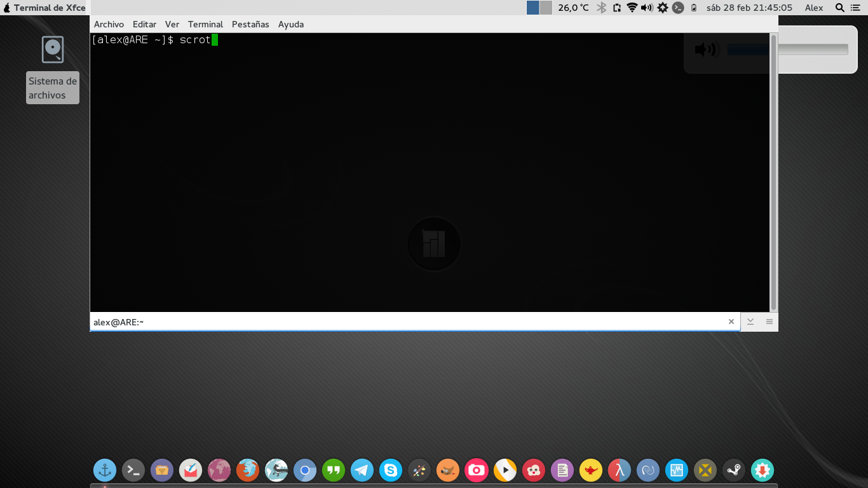
Task: Launch Firefox from the dock
Action: click(248, 470)
